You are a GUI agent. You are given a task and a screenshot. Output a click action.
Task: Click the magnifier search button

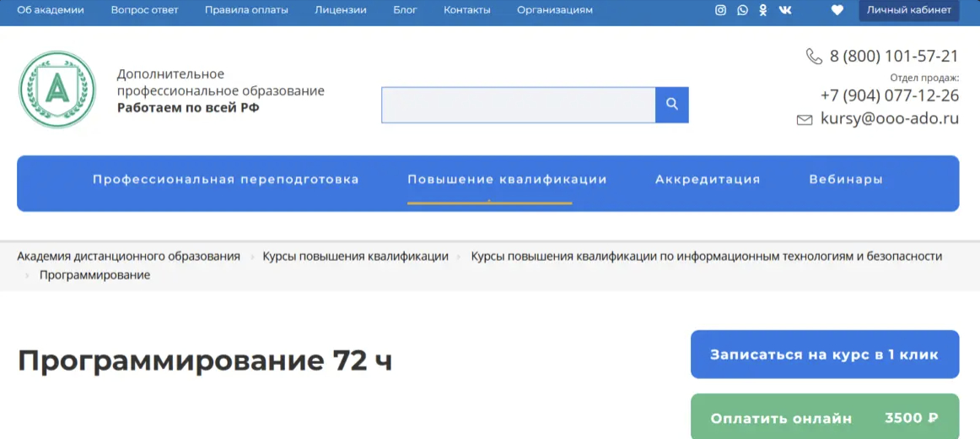672,105
